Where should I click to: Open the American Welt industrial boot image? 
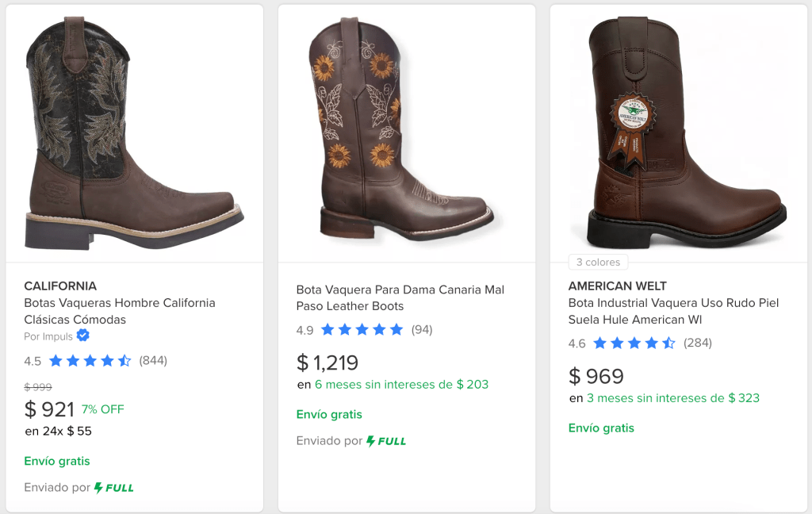[679, 133]
